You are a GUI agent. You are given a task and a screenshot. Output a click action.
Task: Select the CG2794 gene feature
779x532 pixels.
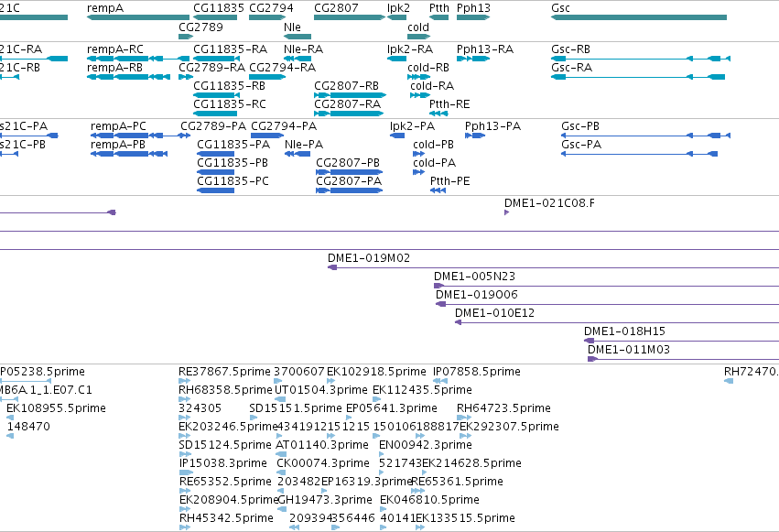coord(267,17)
